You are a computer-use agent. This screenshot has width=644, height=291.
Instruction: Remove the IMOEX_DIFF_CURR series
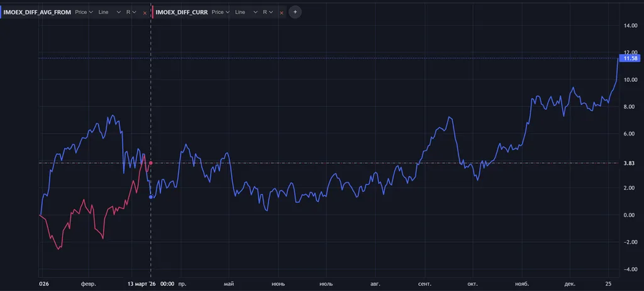[x=281, y=13]
